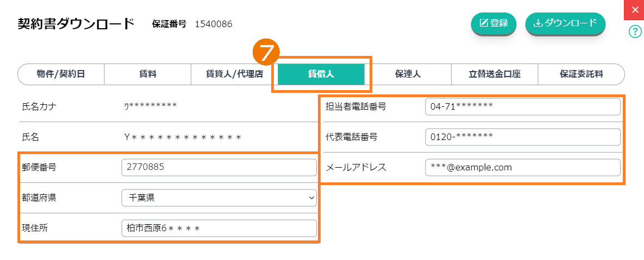The image size is (644, 260).
Task: Focus the 現住所 address field
Action: 218,229
